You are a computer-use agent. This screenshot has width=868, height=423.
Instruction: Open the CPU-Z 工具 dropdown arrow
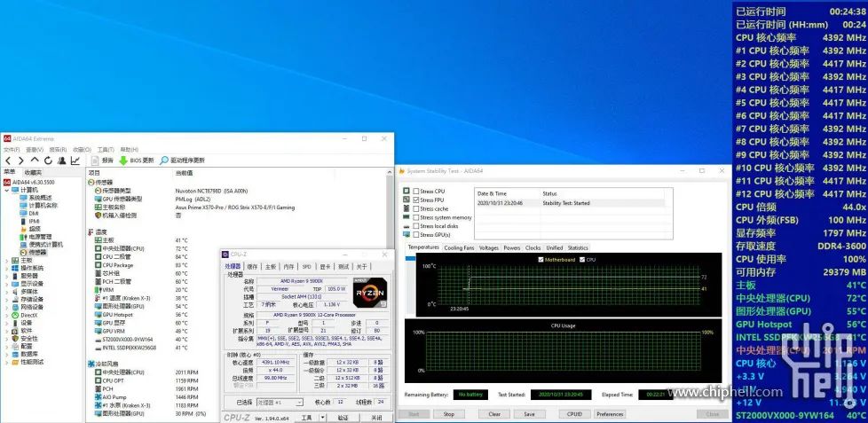[323, 418]
